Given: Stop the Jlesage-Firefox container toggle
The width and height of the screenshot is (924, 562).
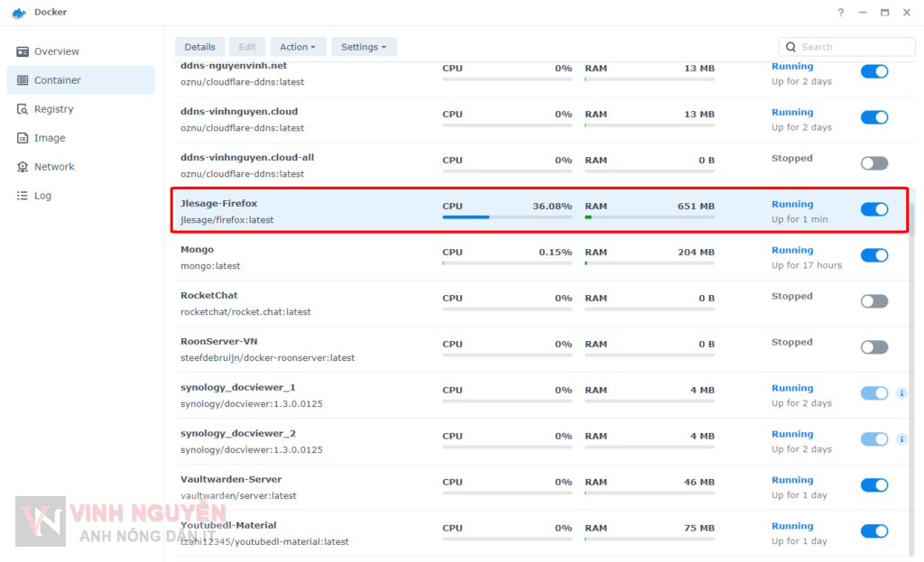Looking at the screenshot, I should coord(874,208).
